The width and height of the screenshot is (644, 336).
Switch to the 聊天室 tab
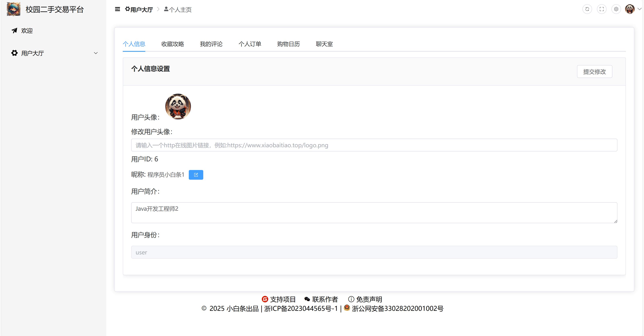[324, 44]
